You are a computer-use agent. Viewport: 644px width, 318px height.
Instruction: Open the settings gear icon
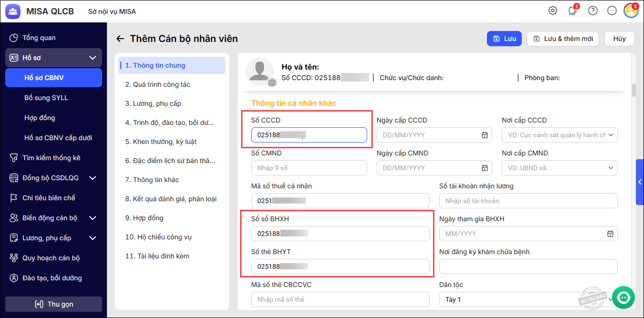coord(553,10)
